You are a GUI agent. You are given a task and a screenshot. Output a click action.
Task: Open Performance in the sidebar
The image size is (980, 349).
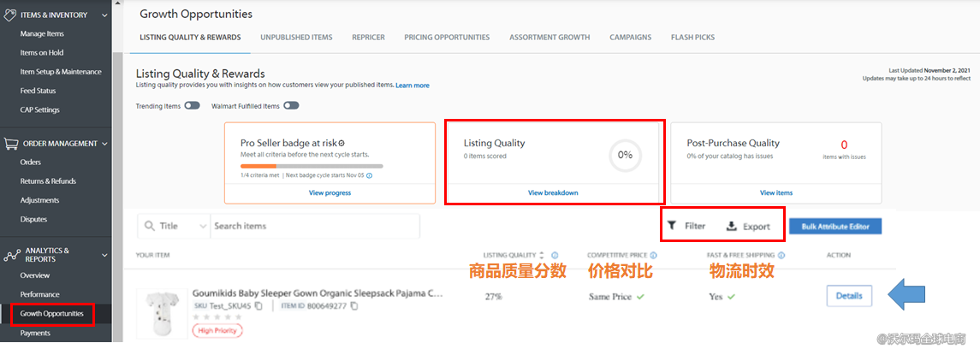pyautogui.click(x=40, y=294)
